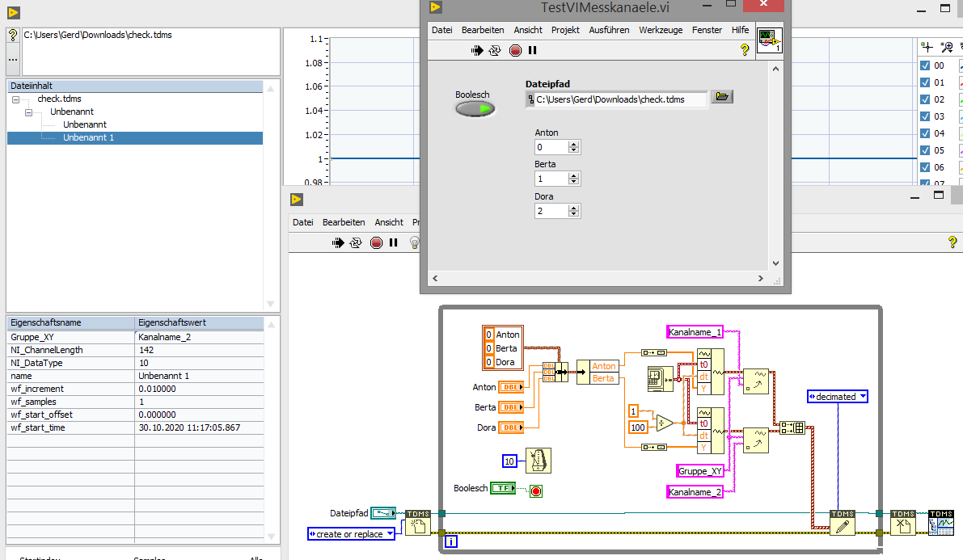Uncheck the plot 00 checkbox
This screenshot has width=963, height=560.
pos(925,66)
